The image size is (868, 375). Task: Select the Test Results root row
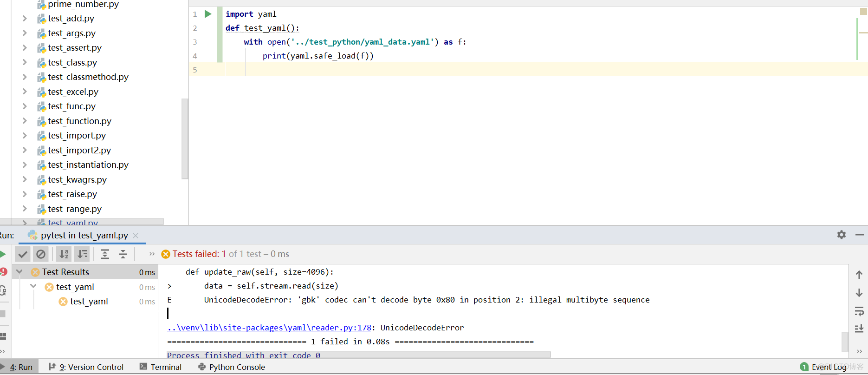point(85,272)
